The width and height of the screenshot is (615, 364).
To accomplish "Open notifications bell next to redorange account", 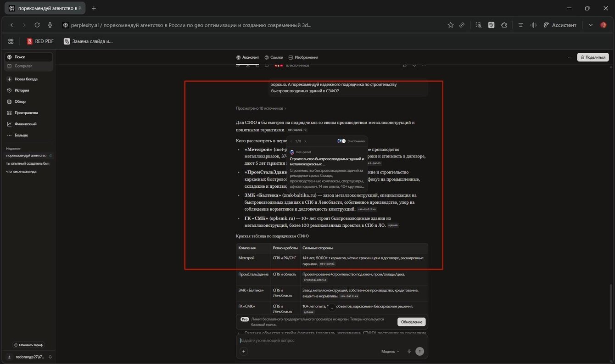I will tap(50, 357).
